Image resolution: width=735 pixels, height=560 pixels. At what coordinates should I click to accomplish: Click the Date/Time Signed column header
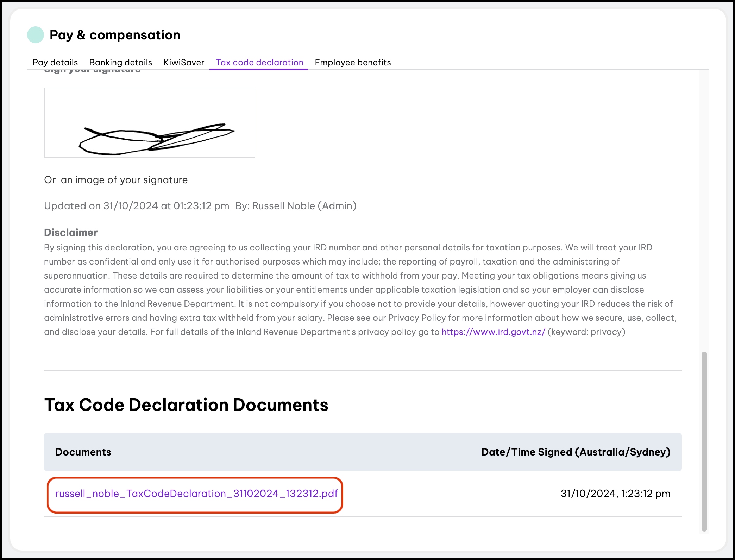coord(576,452)
